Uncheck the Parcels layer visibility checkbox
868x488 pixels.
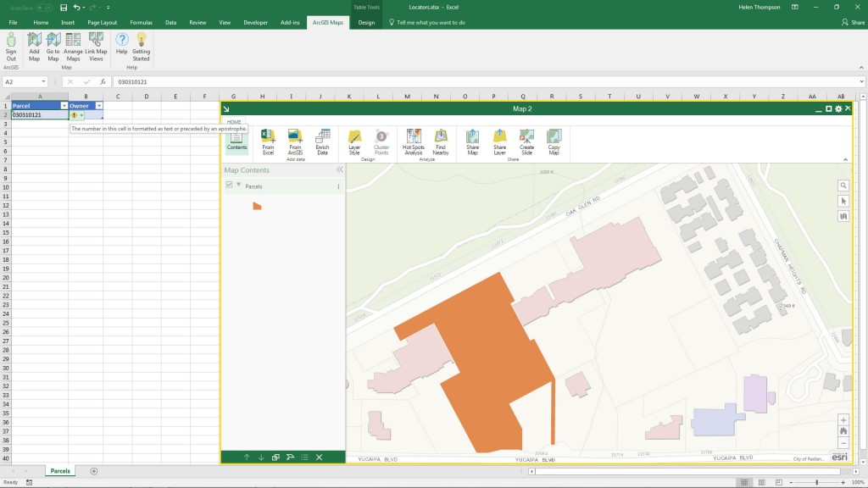coord(229,185)
